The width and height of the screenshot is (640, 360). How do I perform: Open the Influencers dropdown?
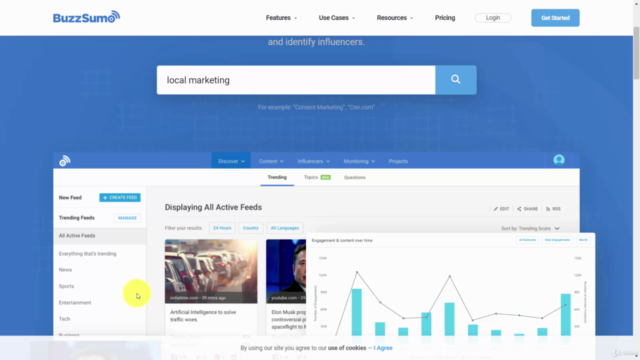point(313,161)
